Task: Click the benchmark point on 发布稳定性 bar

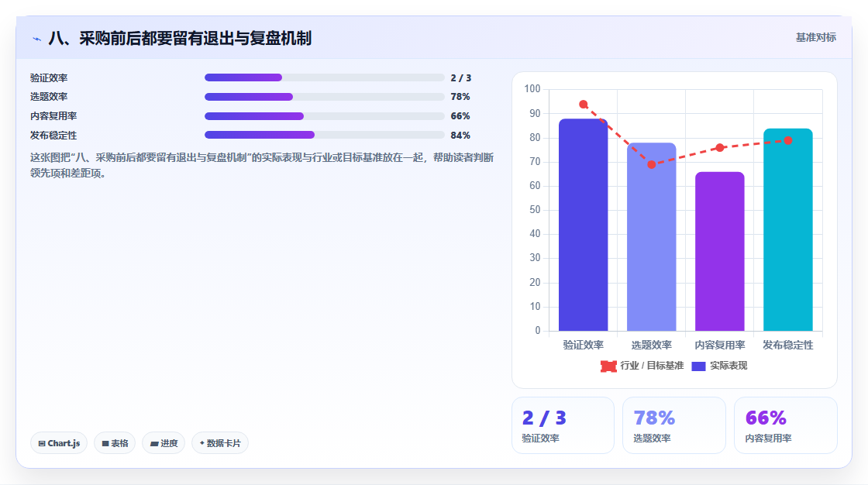Action: click(787, 141)
